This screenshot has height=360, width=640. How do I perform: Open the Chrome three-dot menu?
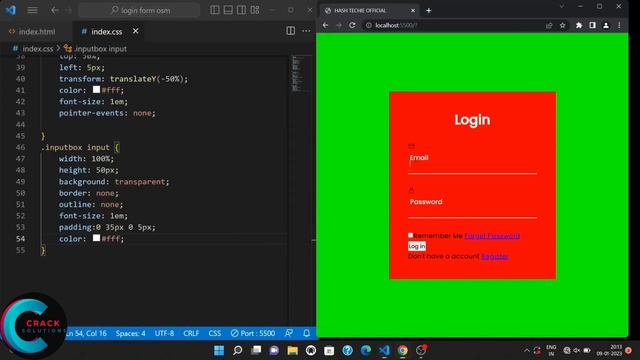pos(619,25)
